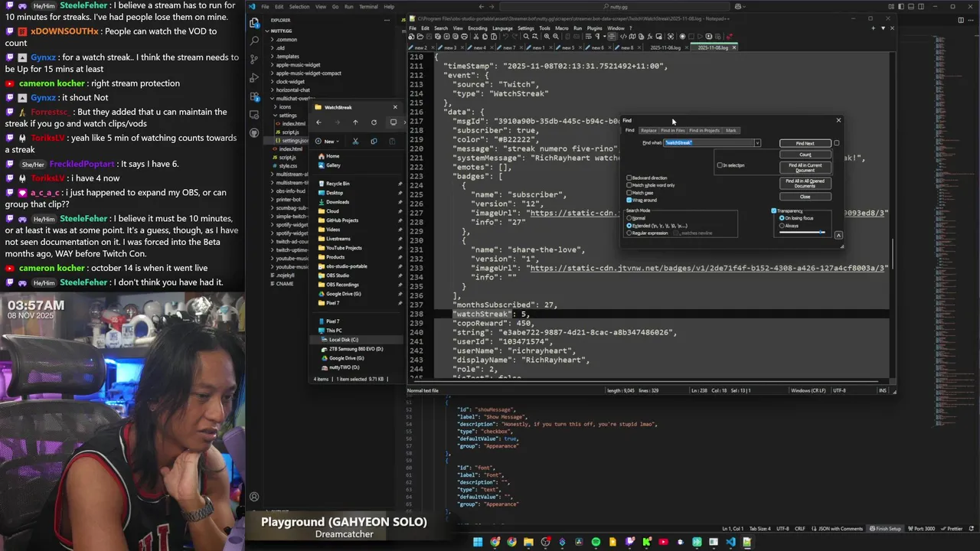The image size is (980, 551).
Task: Click File Explorer Cut scissors icon
Action: (355, 142)
